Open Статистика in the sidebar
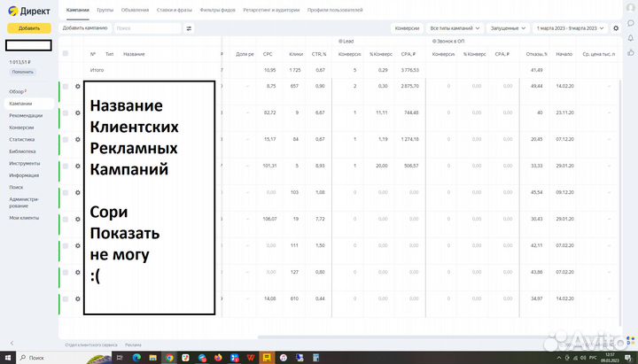 point(22,140)
